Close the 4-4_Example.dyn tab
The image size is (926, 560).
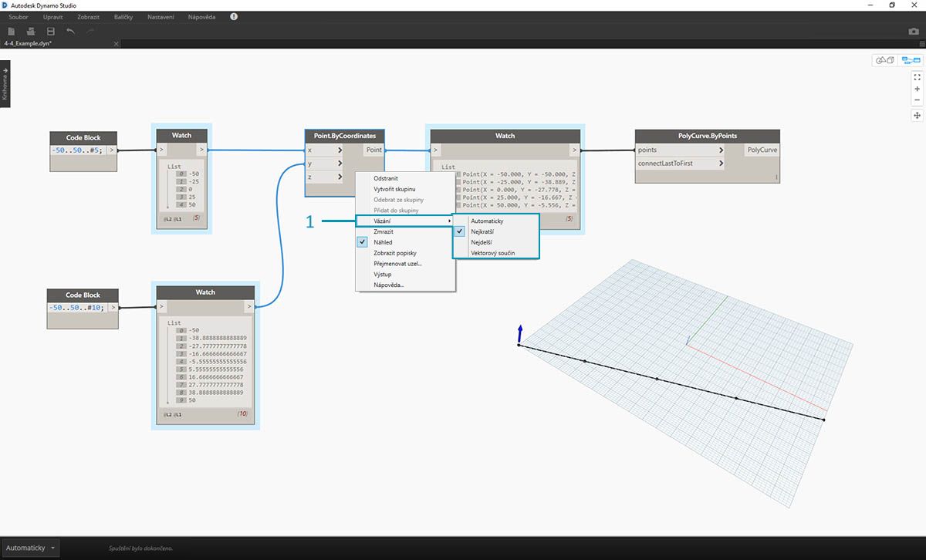(117, 44)
